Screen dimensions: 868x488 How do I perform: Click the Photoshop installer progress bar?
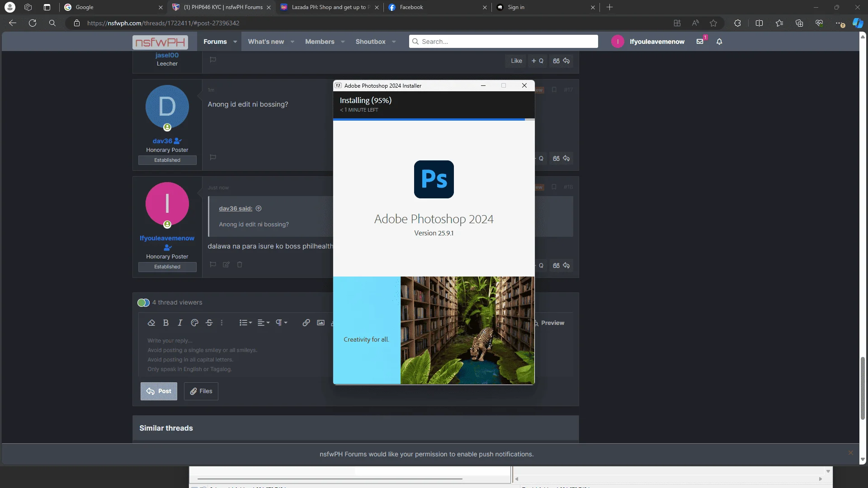click(x=434, y=120)
